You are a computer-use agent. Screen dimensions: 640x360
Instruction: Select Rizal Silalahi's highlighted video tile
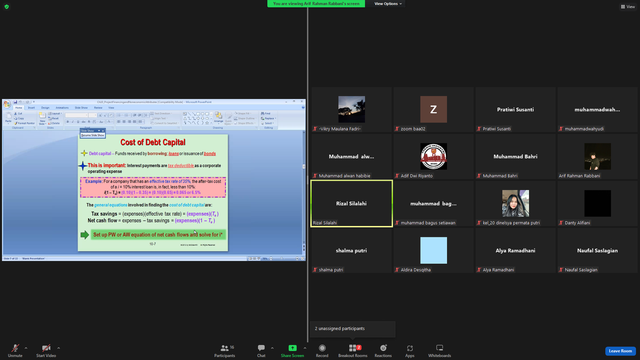tap(351, 204)
